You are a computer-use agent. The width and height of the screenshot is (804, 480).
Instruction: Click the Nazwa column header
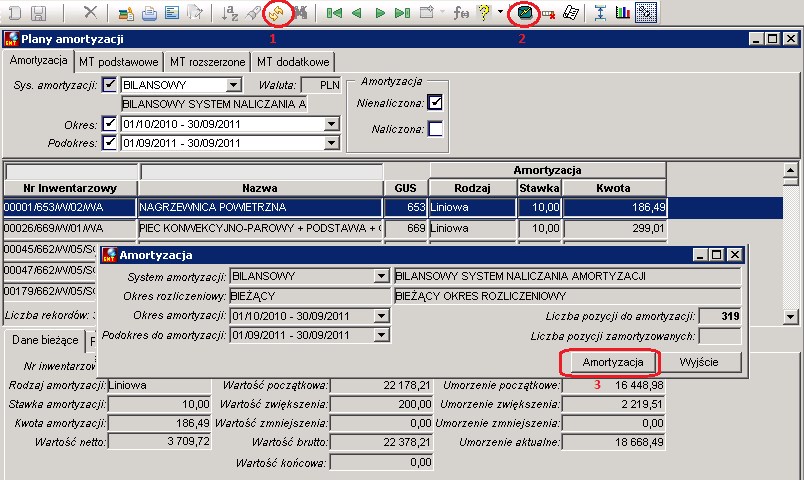[x=260, y=188]
